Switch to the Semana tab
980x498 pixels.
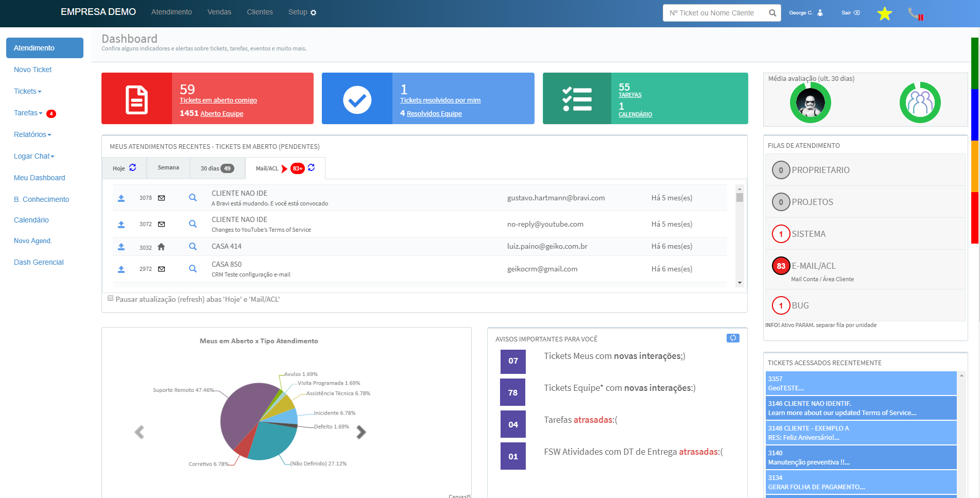[x=168, y=168]
